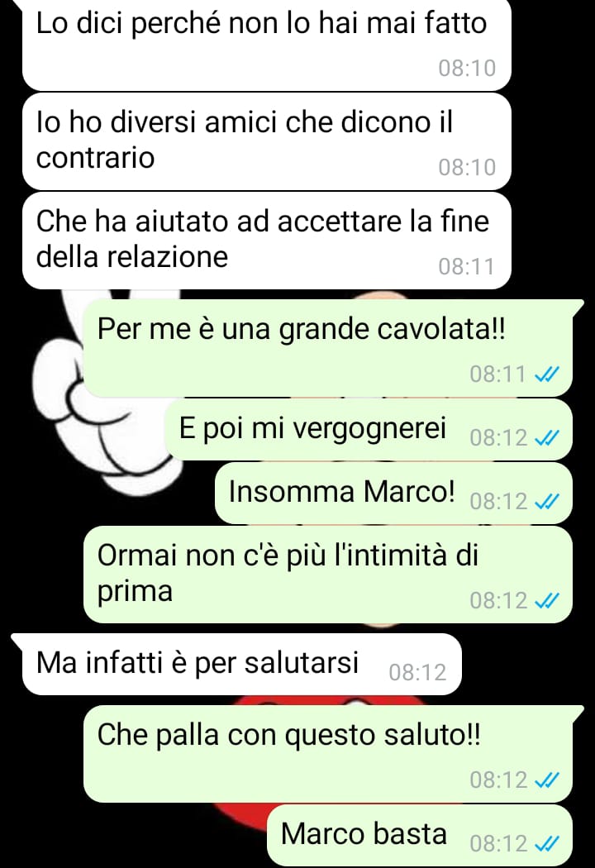
Task: Select the 'Per me è una grande cavolata!!' bubble
Action: pos(328,348)
